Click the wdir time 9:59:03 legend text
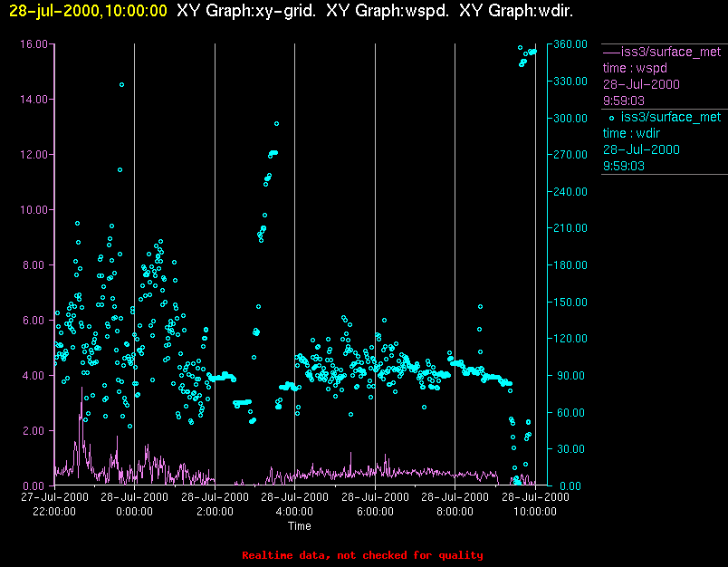Viewport: 728px width, 567px height. coord(624,167)
